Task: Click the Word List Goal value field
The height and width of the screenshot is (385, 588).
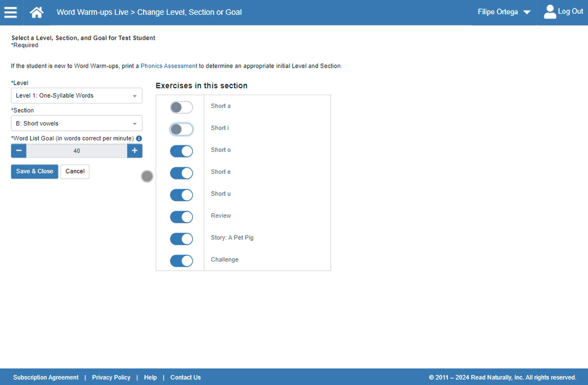Action: (x=77, y=151)
